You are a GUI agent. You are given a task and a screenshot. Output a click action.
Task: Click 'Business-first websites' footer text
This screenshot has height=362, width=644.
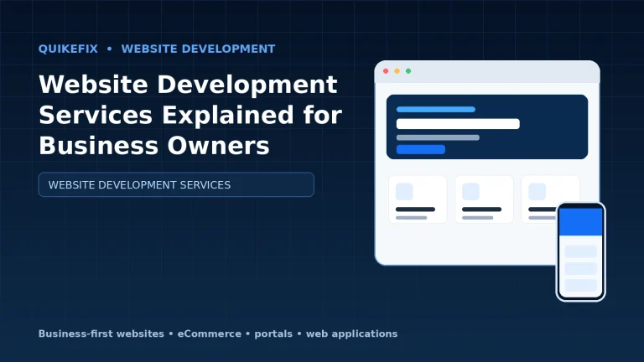tap(101, 334)
